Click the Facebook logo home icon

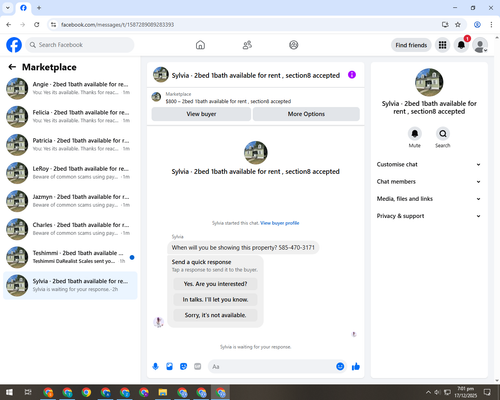tap(14, 45)
